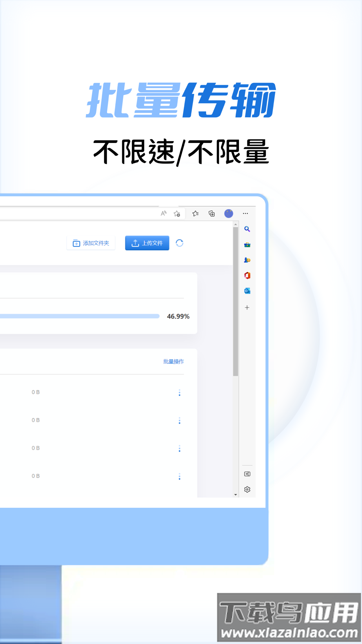Image resolution: width=362 pixels, height=644 pixels.
Task: Open the sidebar tools briefcase icon
Action: tap(247, 245)
